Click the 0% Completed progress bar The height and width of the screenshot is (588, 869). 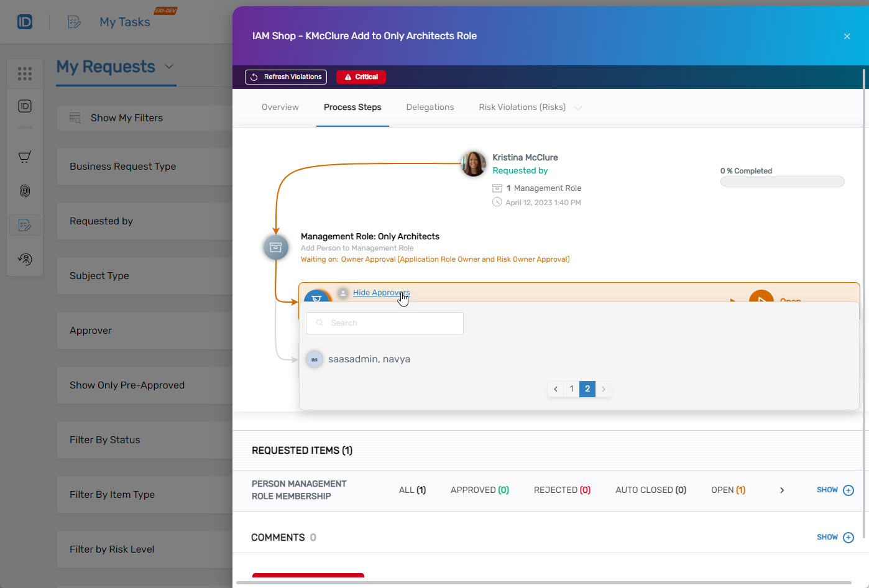782,181
